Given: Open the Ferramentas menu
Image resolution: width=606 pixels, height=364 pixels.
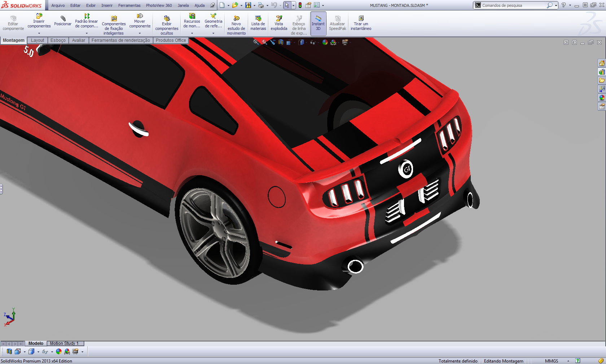Looking at the screenshot, I should 129,5.
